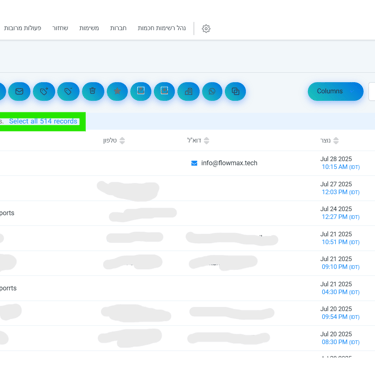Sort by the נוצר column arrows

point(336,141)
